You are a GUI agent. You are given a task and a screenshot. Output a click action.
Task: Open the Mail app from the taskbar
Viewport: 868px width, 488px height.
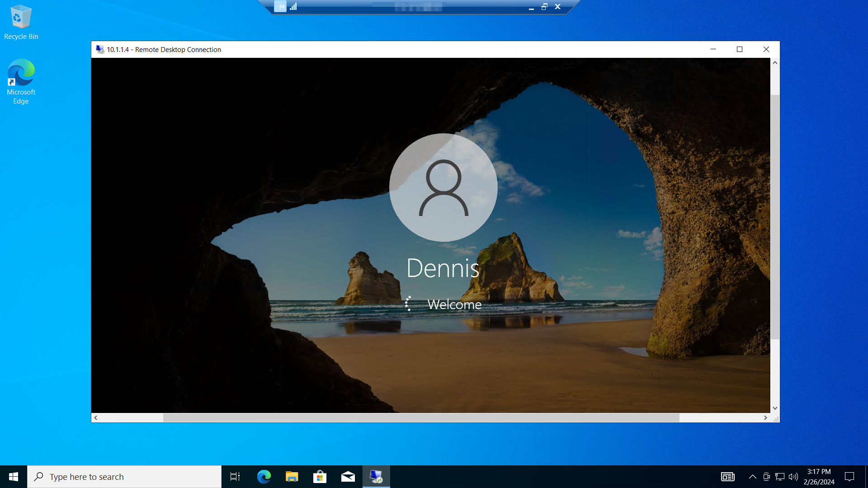(x=348, y=477)
